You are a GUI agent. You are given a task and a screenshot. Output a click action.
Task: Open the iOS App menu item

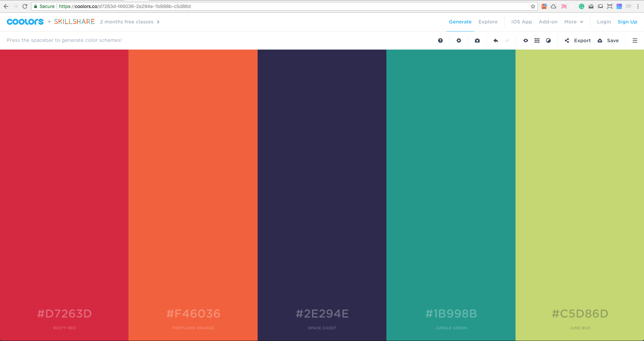click(521, 22)
